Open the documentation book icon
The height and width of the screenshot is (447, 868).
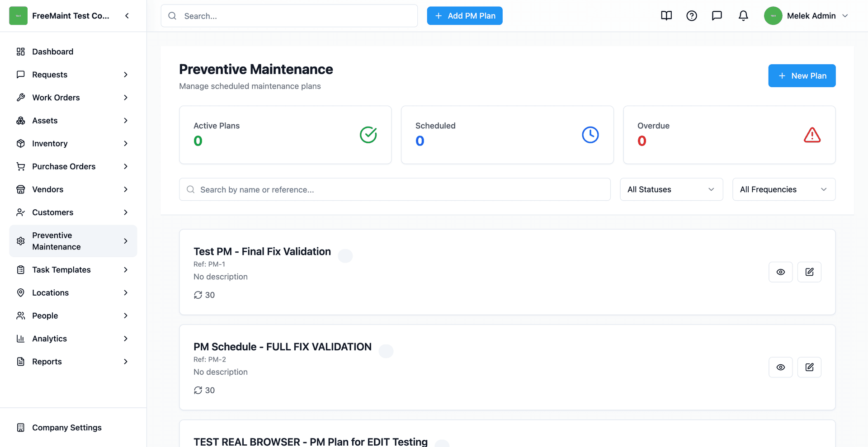666,16
